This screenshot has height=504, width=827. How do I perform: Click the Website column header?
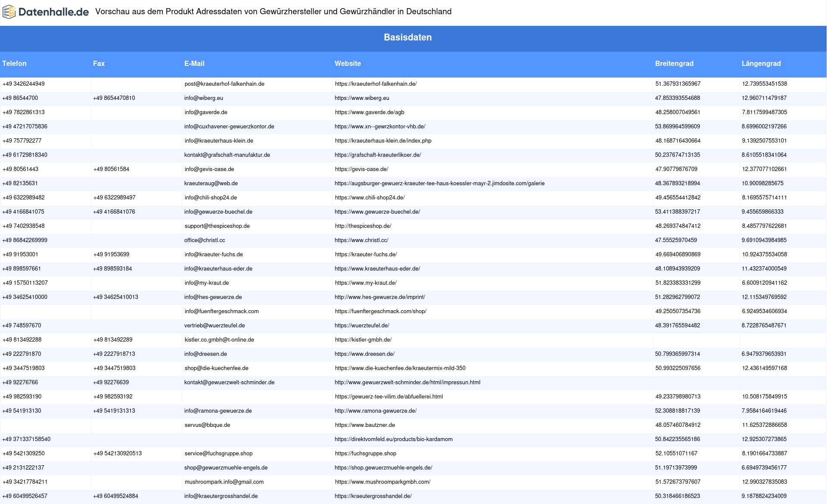pyautogui.click(x=348, y=63)
